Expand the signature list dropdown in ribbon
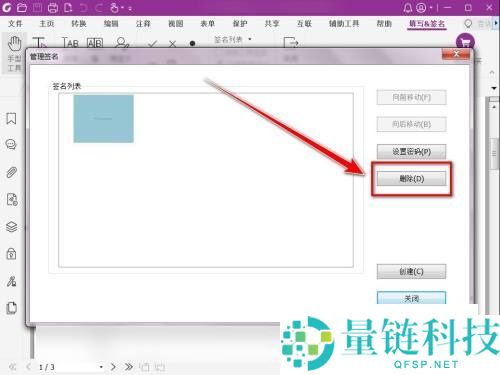This screenshot has width=500, height=375. (250, 39)
